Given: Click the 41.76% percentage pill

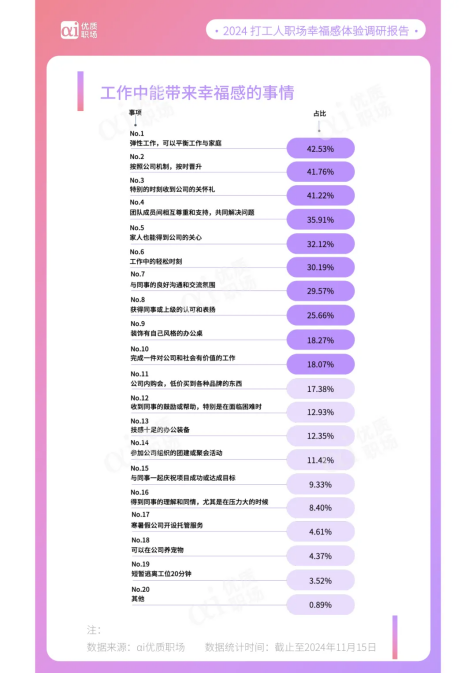Looking at the screenshot, I should (x=320, y=172).
